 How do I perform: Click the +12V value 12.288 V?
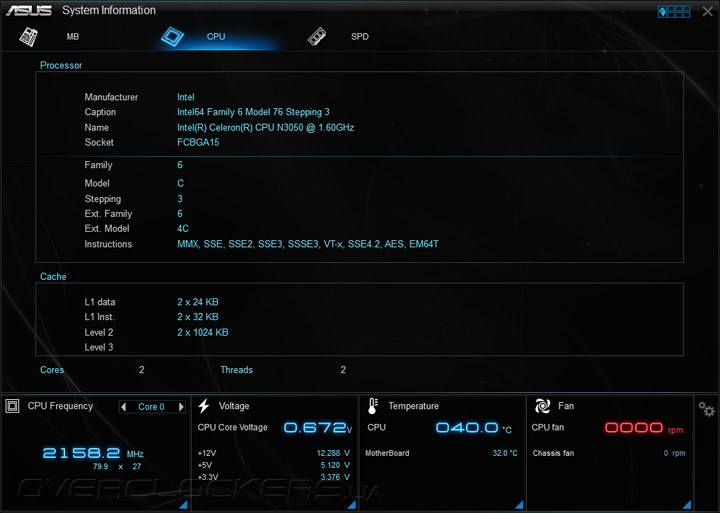tap(333, 453)
